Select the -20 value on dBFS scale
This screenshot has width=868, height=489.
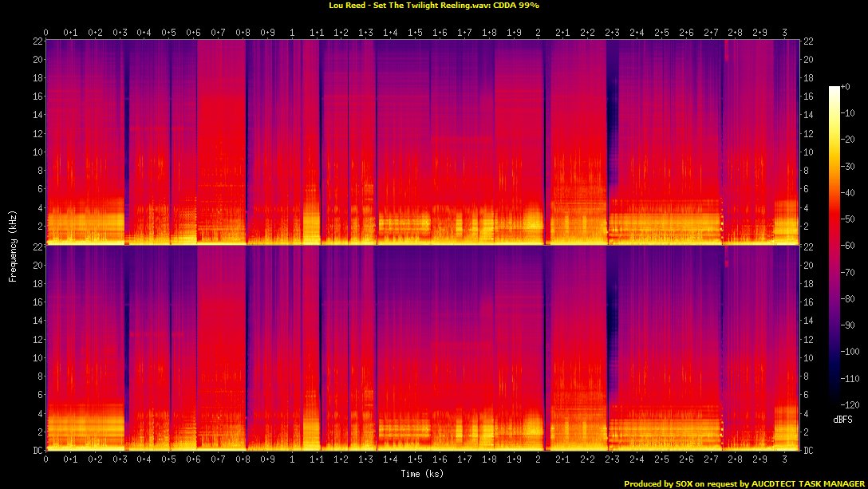[x=847, y=140]
